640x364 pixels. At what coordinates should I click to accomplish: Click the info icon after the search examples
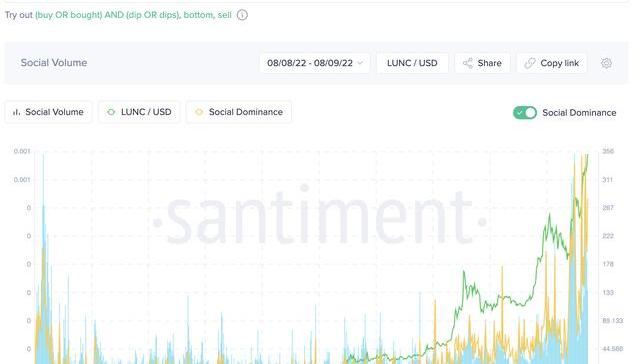[x=242, y=15]
